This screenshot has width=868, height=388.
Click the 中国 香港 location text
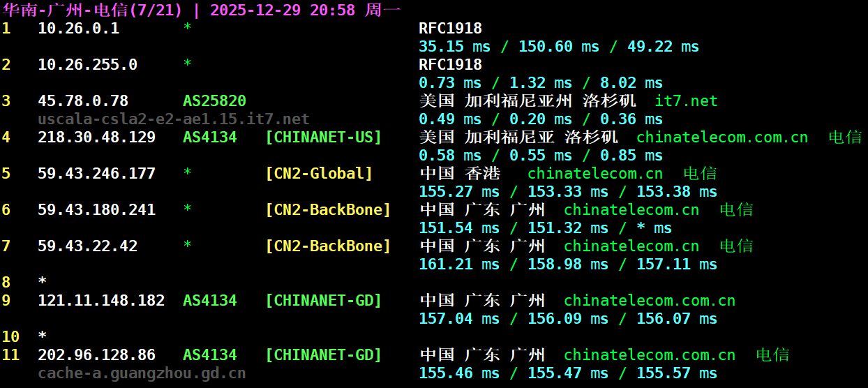tap(459, 174)
